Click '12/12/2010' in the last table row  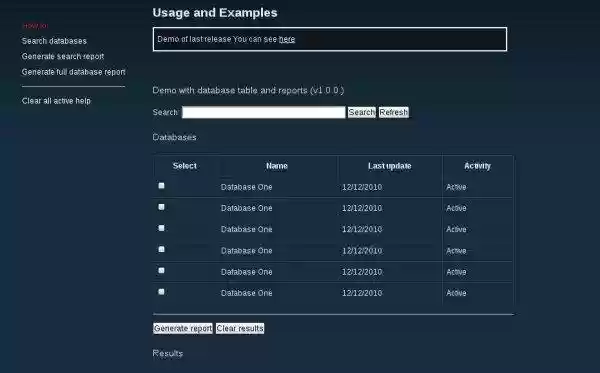click(x=362, y=293)
